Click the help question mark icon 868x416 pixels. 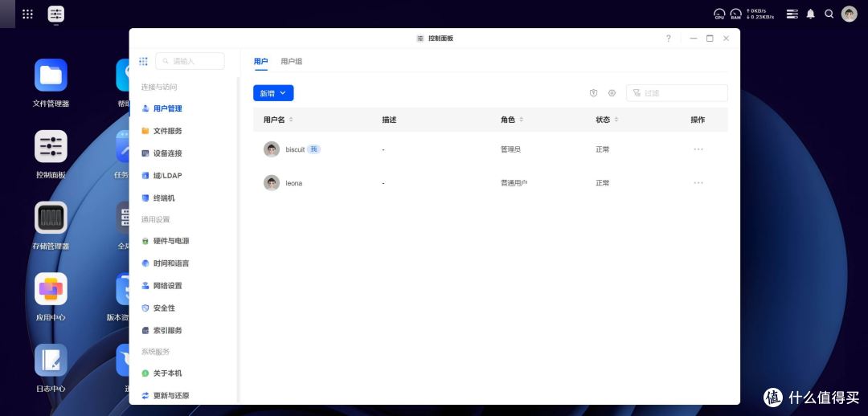point(668,39)
